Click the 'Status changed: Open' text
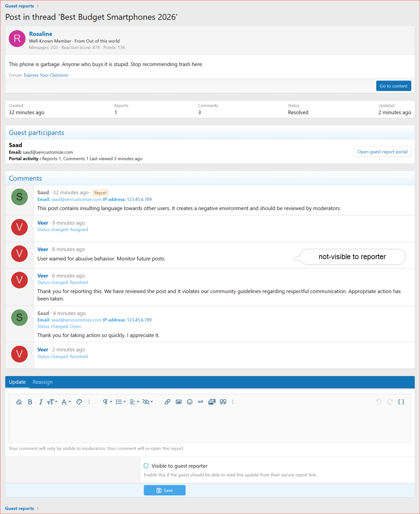 point(59,326)
